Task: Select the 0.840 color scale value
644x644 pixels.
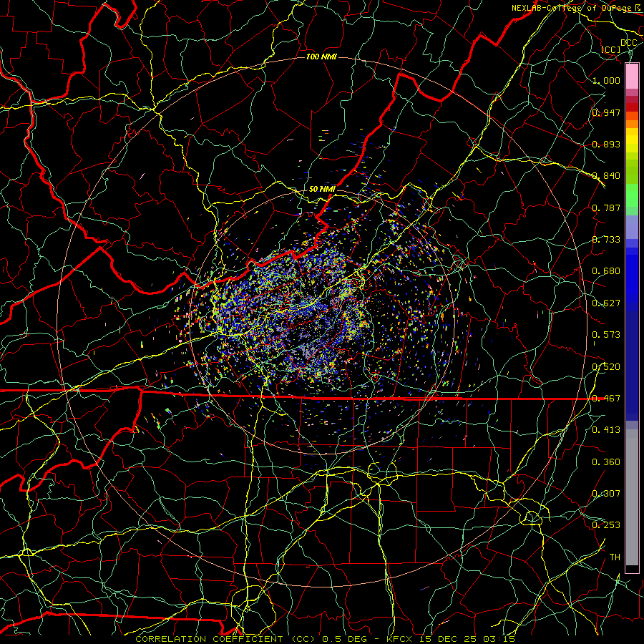Action: point(606,176)
